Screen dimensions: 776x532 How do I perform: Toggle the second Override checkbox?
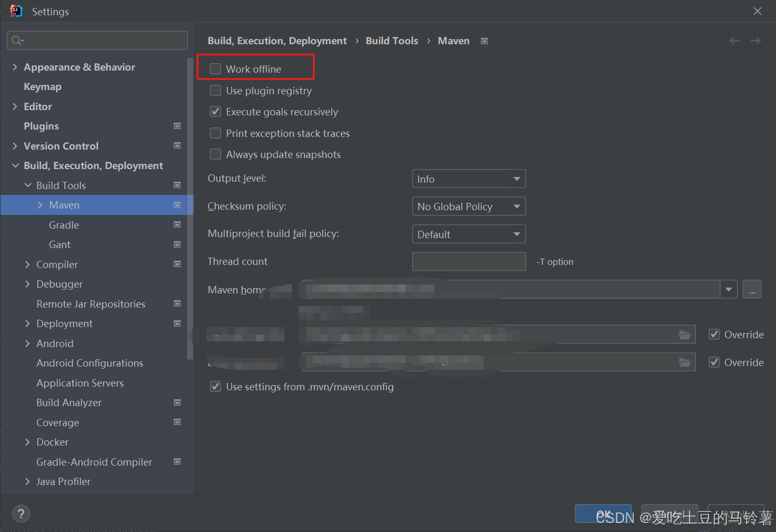pos(714,362)
